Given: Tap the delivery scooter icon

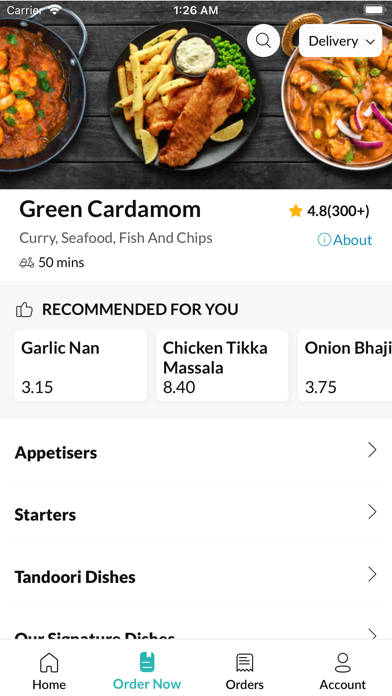Looking at the screenshot, I should [x=27, y=263].
